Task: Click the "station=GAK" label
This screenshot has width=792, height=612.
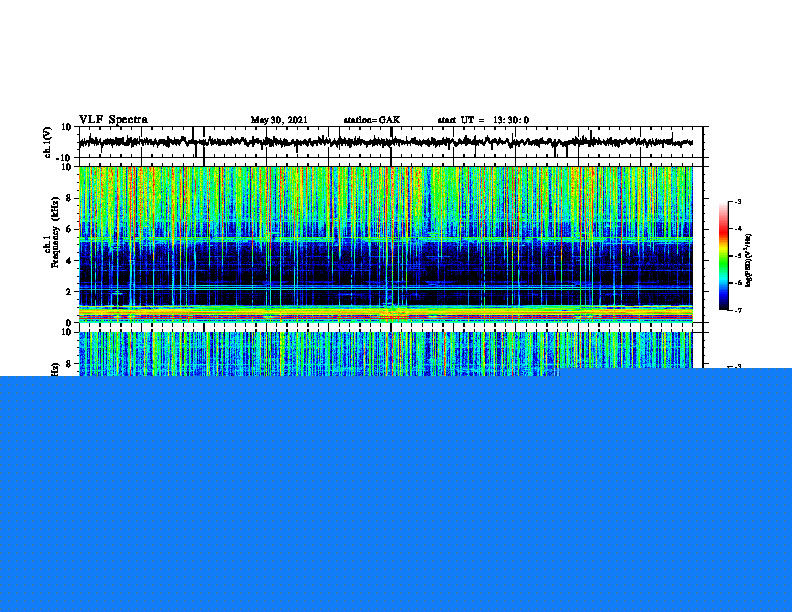Action: [x=372, y=120]
